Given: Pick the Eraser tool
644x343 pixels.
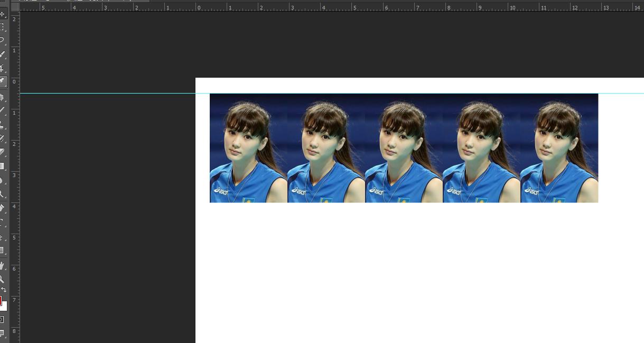Looking at the screenshot, I should 3,152.
